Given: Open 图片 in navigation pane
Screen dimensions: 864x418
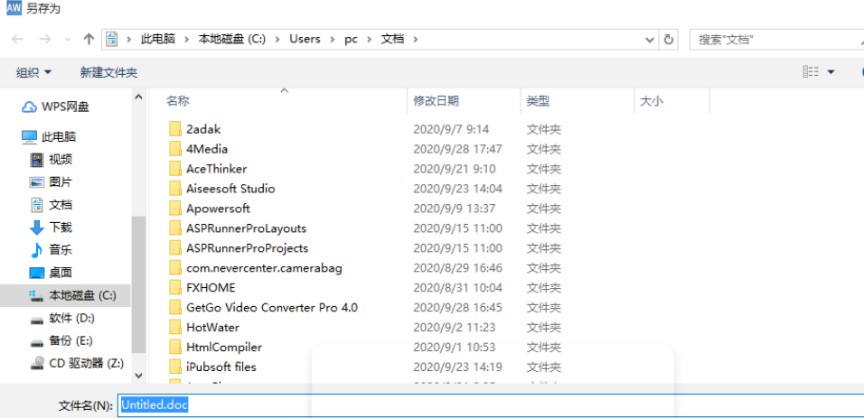Looking at the screenshot, I should (x=51, y=182).
